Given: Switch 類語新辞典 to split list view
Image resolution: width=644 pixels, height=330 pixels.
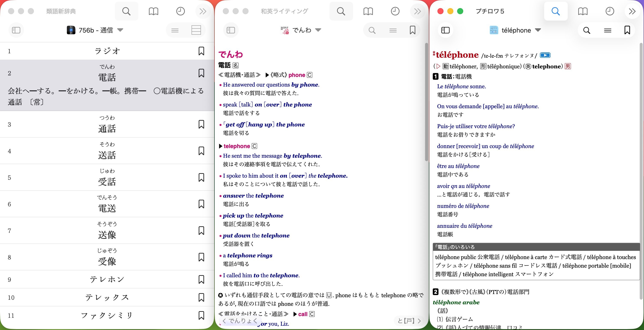Looking at the screenshot, I should coord(196,30).
